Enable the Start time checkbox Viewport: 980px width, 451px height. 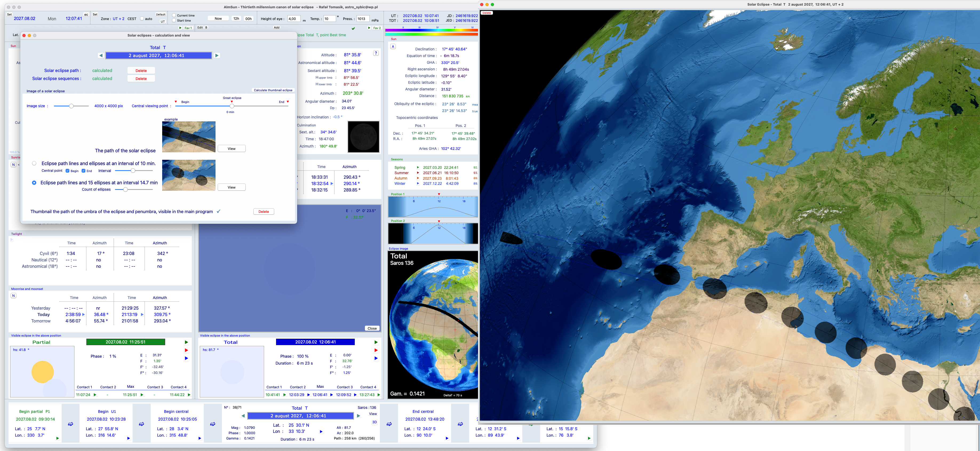(x=174, y=21)
